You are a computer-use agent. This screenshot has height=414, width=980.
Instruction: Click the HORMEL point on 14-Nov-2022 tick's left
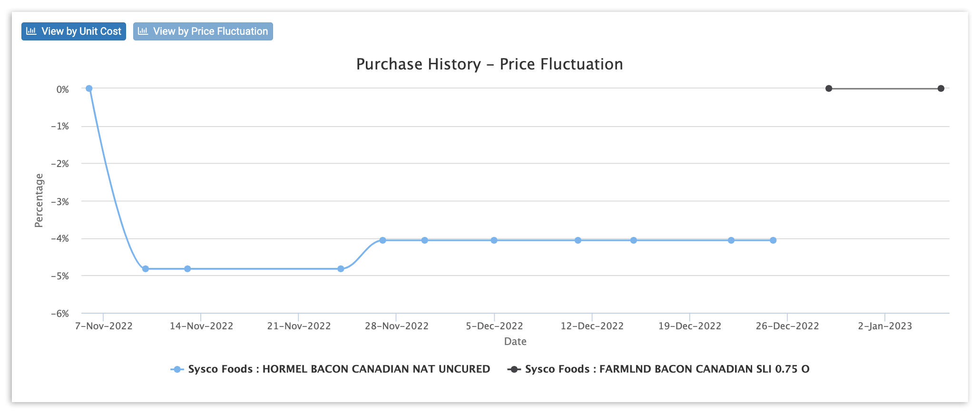coord(187,269)
